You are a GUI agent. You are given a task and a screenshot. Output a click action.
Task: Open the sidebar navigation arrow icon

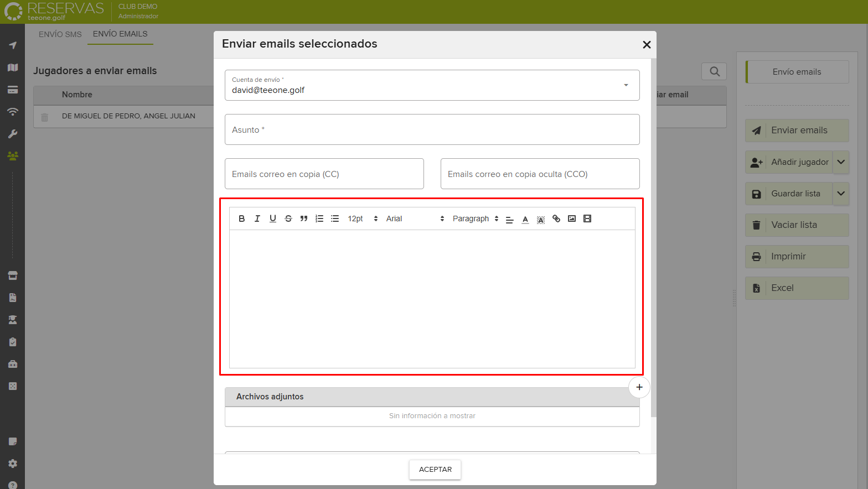point(13,45)
